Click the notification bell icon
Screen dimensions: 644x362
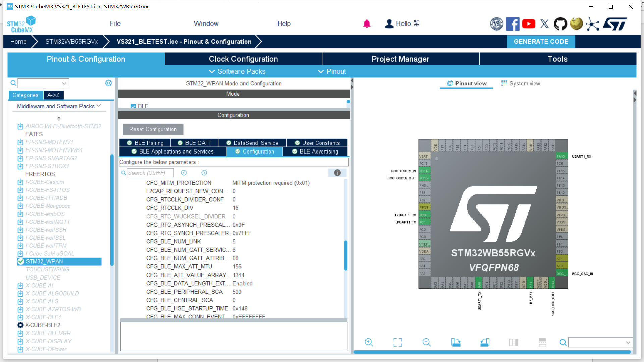tap(367, 24)
